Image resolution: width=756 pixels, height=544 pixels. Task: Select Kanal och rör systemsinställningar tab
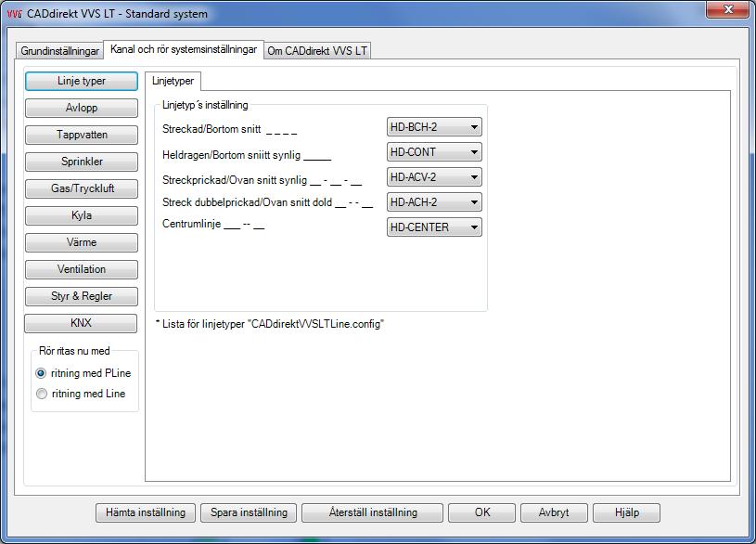click(184, 49)
